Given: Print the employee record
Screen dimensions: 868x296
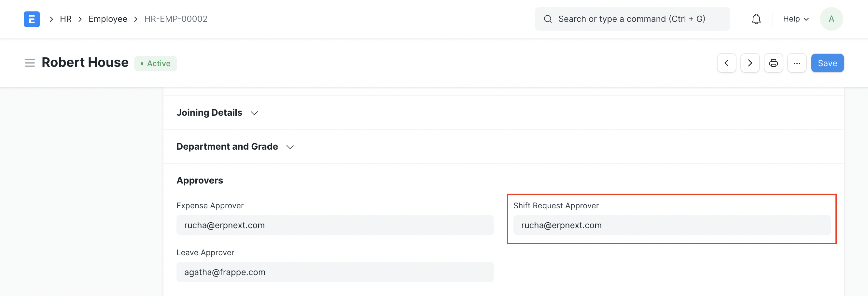Looking at the screenshot, I should 773,63.
